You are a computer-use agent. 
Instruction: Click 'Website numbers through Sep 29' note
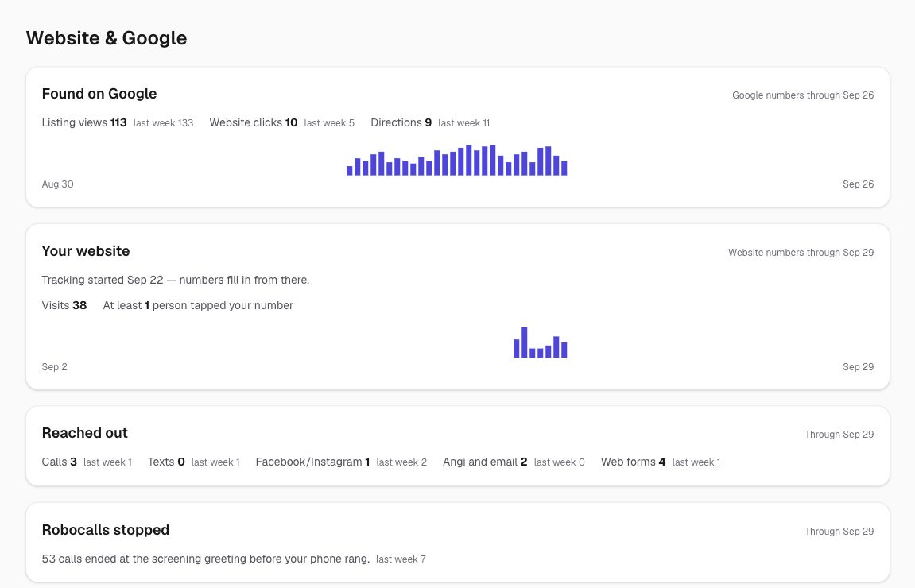801,253
